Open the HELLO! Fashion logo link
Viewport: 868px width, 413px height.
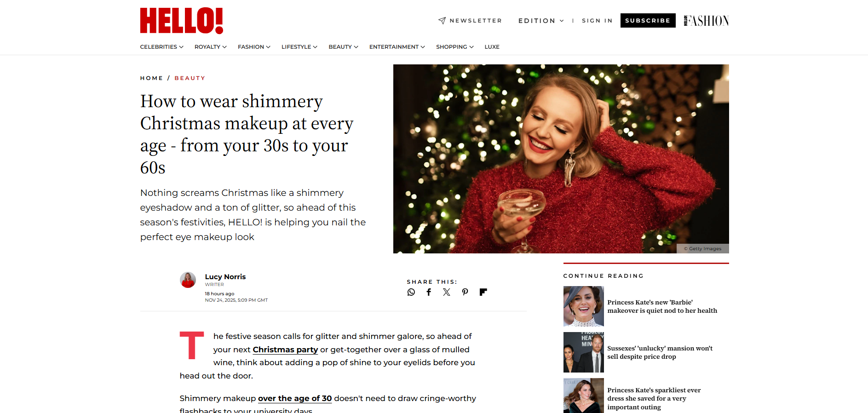(x=706, y=21)
